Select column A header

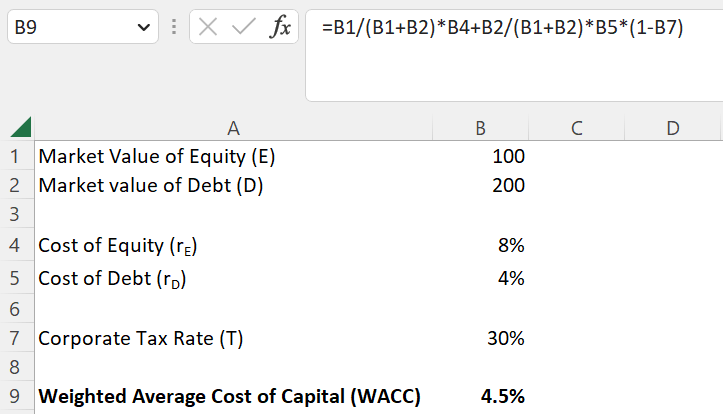(233, 128)
